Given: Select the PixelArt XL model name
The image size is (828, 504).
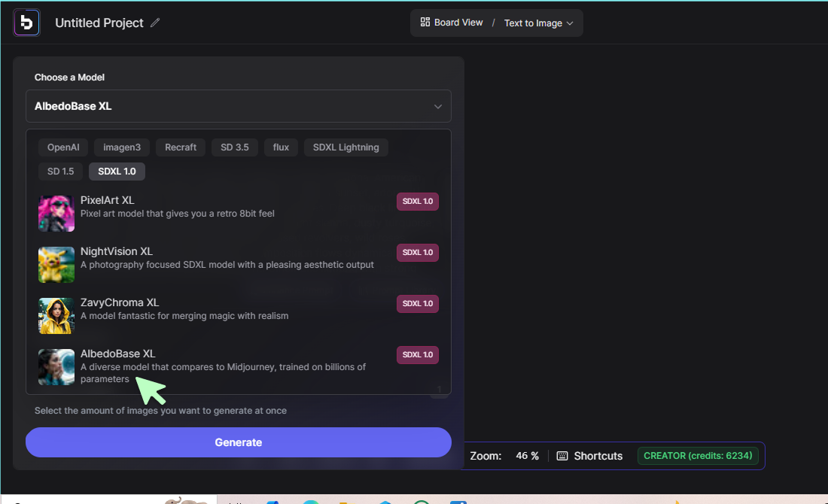Looking at the screenshot, I should coord(107,200).
